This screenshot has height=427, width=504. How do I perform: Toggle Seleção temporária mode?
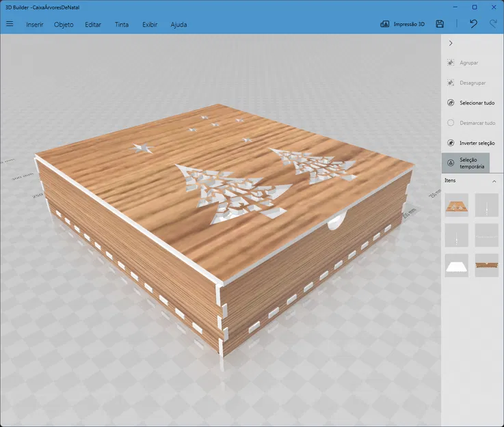(466, 163)
